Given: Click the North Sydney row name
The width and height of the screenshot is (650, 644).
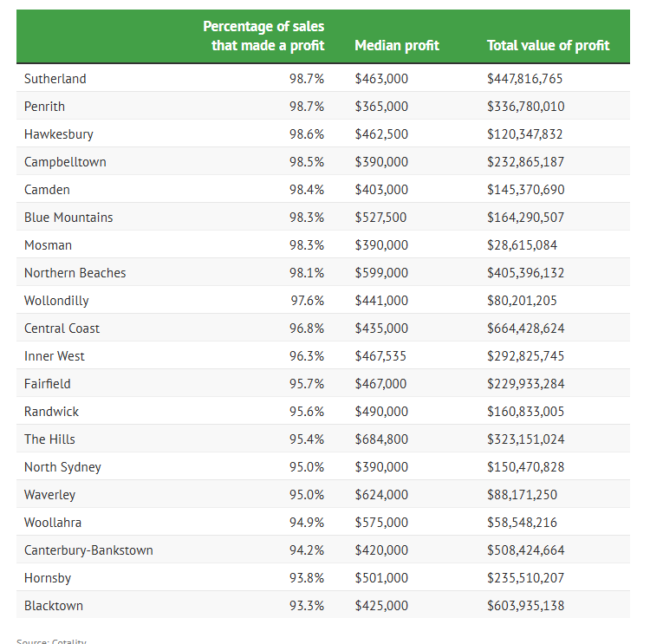Looking at the screenshot, I should [x=62, y=467].
